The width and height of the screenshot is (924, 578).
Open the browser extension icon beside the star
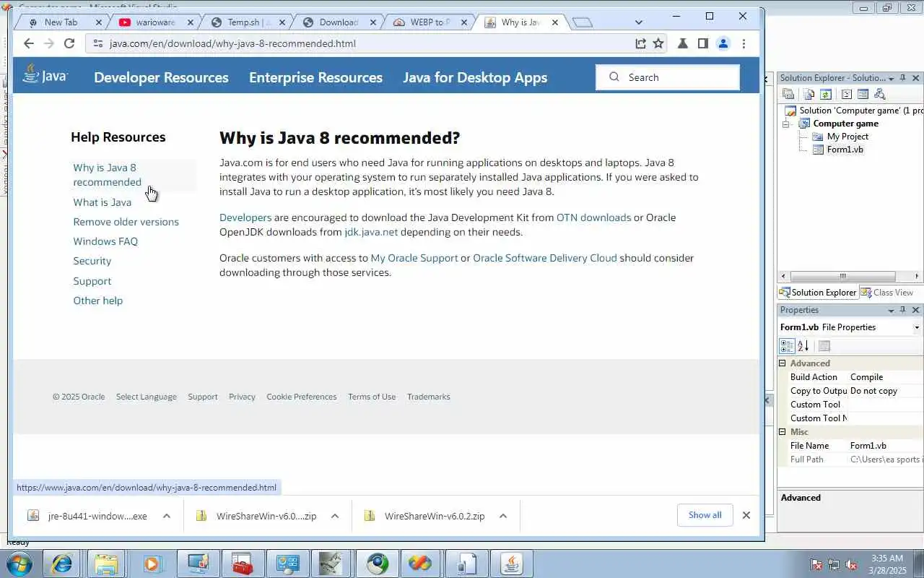coord(682,43)
